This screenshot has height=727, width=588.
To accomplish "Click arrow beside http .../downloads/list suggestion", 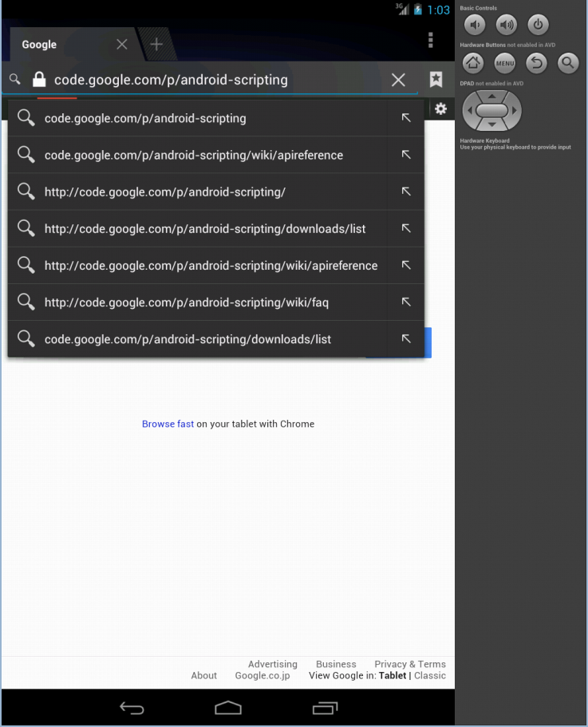I will pyautogui.click(x=406, y=228).
